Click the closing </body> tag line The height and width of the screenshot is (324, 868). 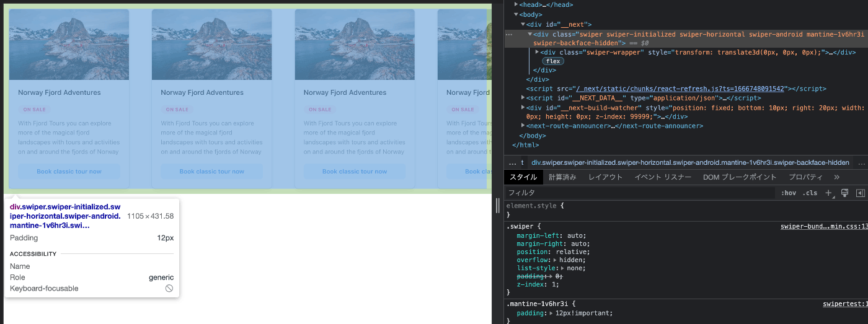[x=532, y=136]
